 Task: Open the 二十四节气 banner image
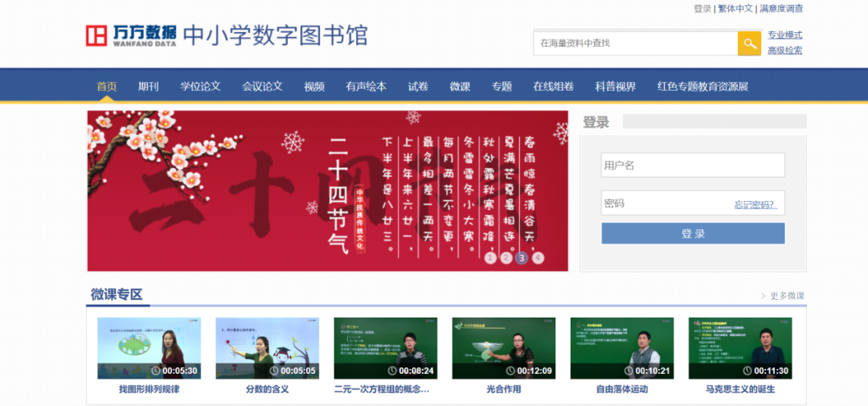[328, 191]
